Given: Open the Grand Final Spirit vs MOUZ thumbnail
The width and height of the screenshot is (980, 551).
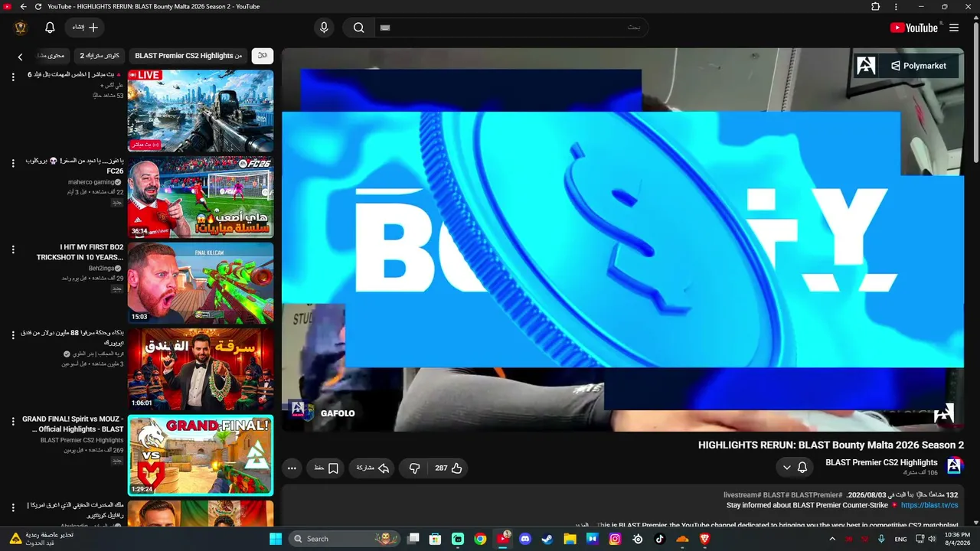Looking at the screenshot, I should pos(201,455).
